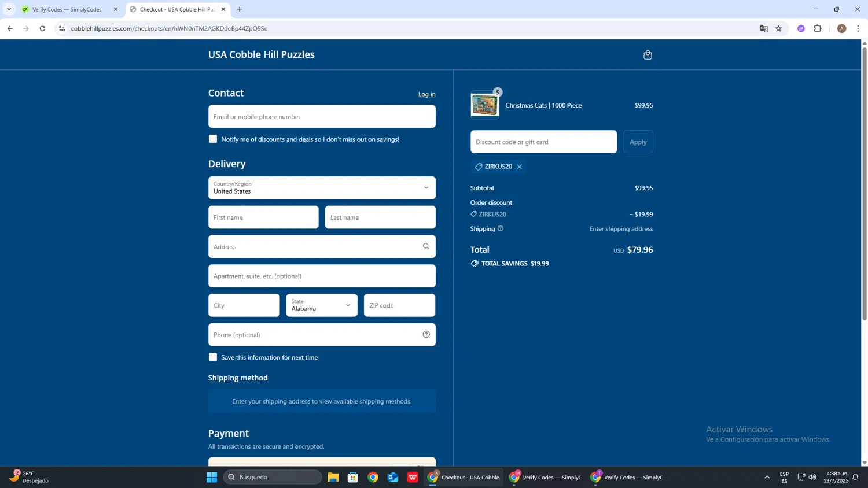Open the tab search dropdown arrow

tap(9, 9)
